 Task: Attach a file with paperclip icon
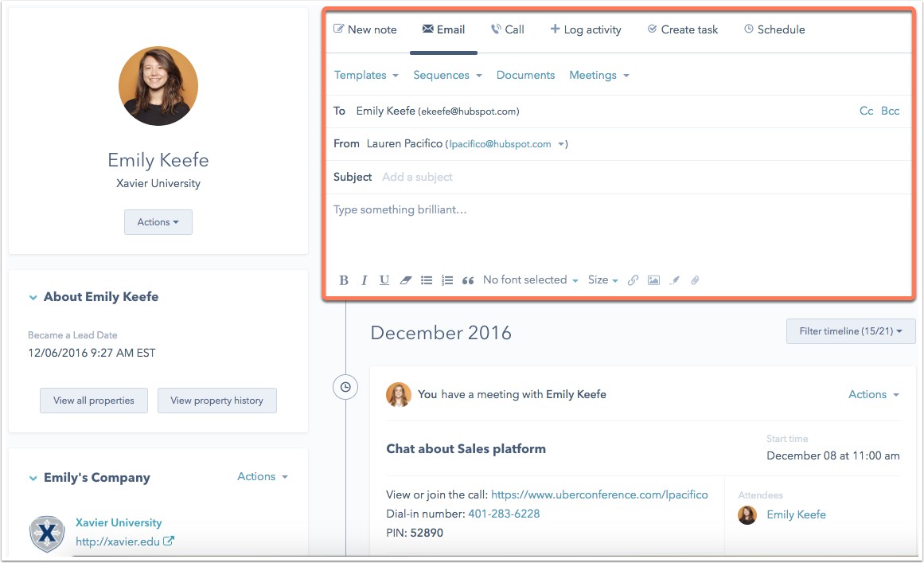click(696, 280)
